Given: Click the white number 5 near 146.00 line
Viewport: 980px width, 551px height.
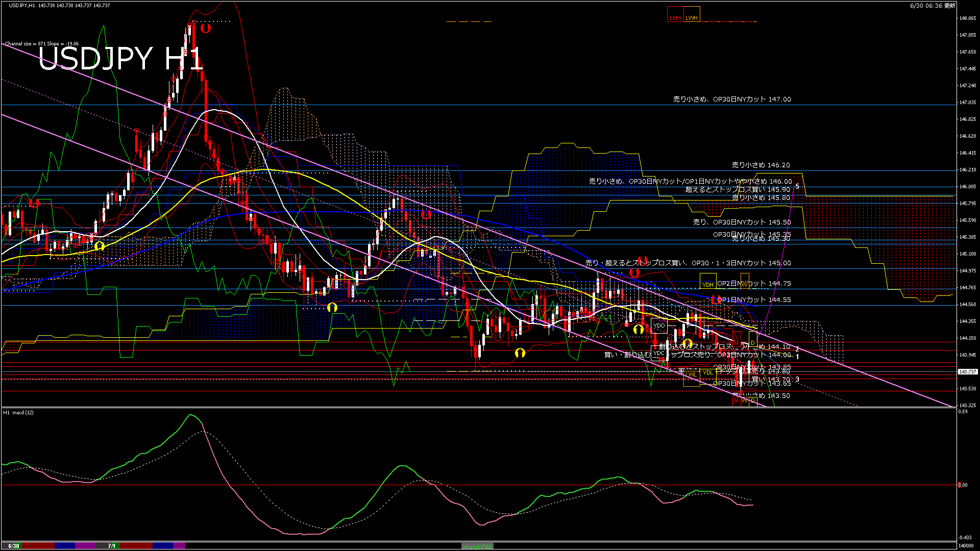Looking at the screenshot, I should pos(797,186).
